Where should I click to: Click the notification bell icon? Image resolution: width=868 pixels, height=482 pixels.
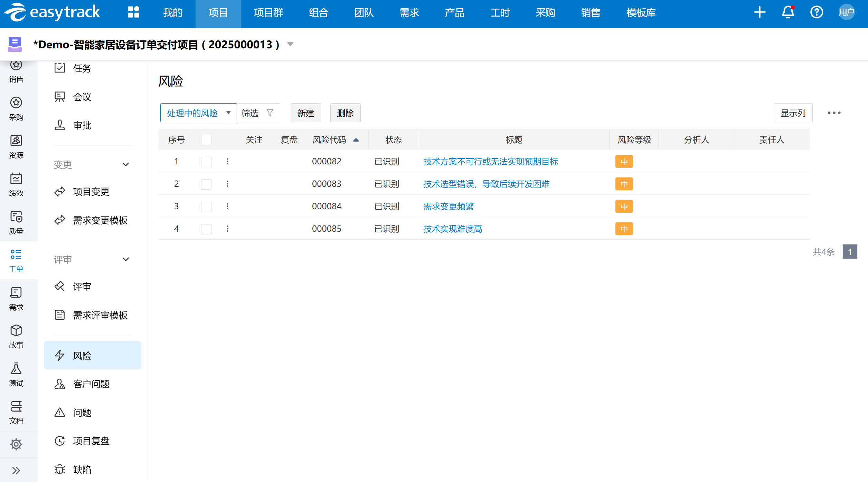(x=788, y=12)
